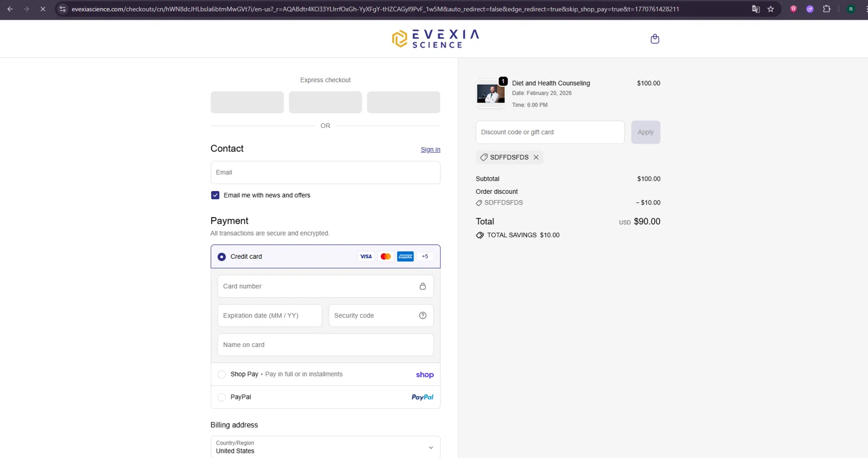This screenshot has height=458, width=868.
Task: Click the TOTAL SAVINGS $10.00 text
Action: click(523, 235)
